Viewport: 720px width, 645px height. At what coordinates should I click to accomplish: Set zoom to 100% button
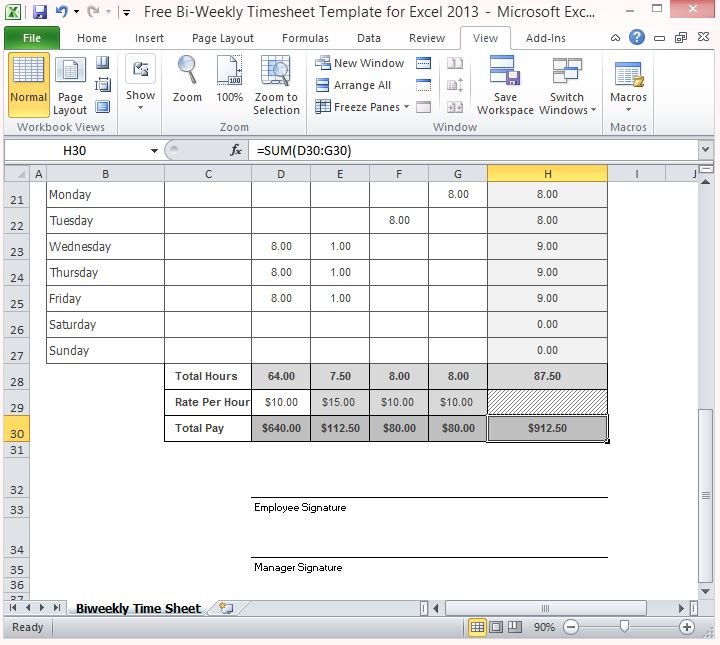229,80
